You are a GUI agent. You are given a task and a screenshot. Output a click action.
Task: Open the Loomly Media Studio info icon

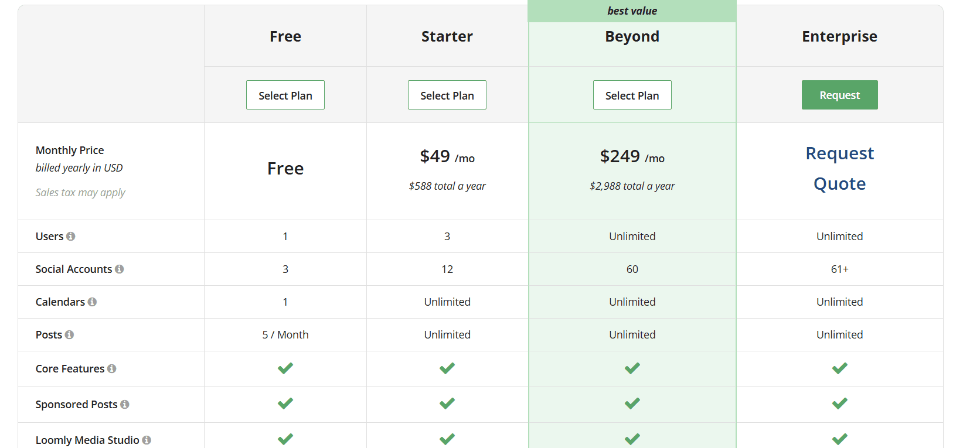[x=147, y=440]
